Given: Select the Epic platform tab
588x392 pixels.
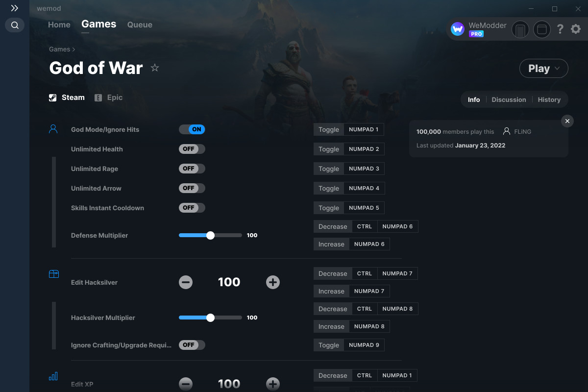Looking at the screenshot, I should 108,98.
